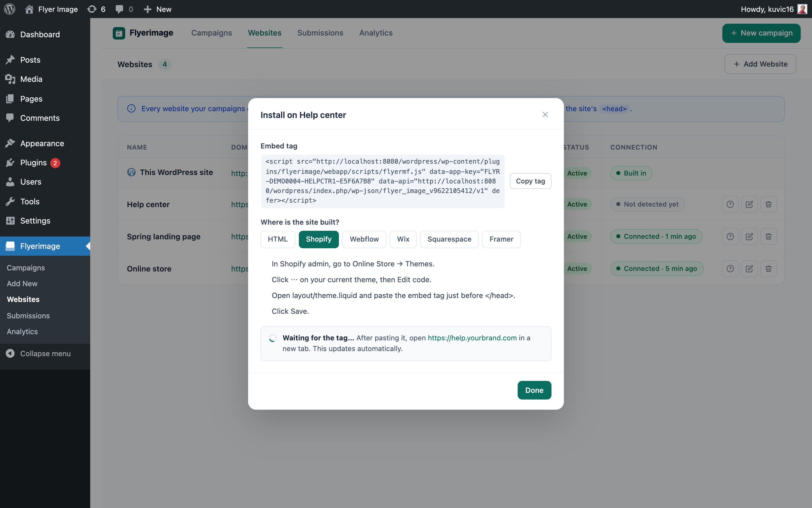
Task: Select the Framer platform option
Action: pos(501,239)
